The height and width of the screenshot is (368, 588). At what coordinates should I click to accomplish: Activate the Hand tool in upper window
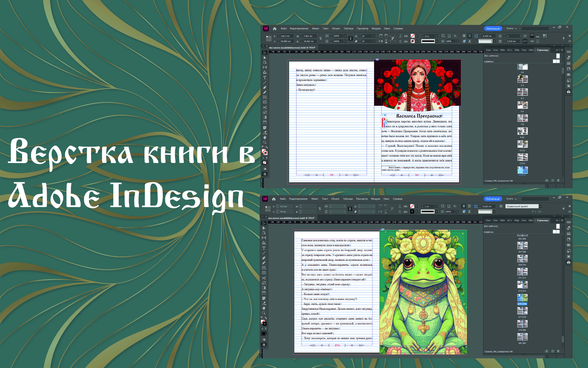[x=265, y=137]
